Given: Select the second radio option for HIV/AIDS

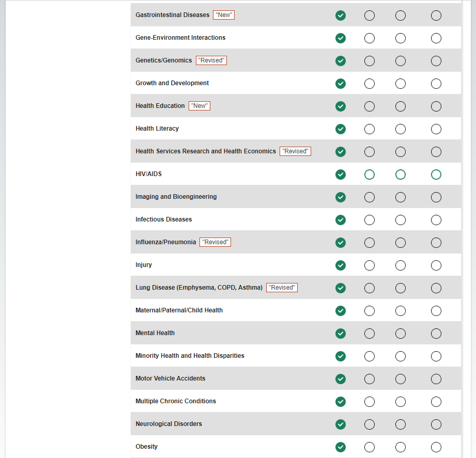Looking at the screenshot, I should pyautogui.click(x=370, y=175).
